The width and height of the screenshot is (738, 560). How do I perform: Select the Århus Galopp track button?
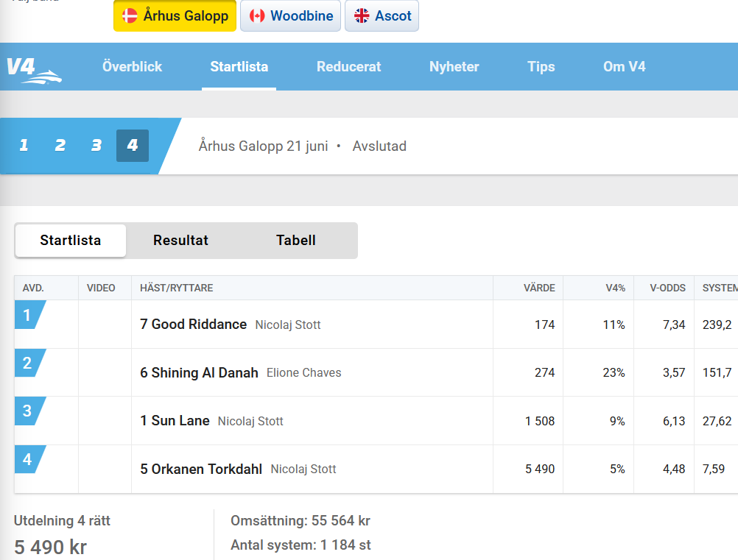tap(175, 15)
